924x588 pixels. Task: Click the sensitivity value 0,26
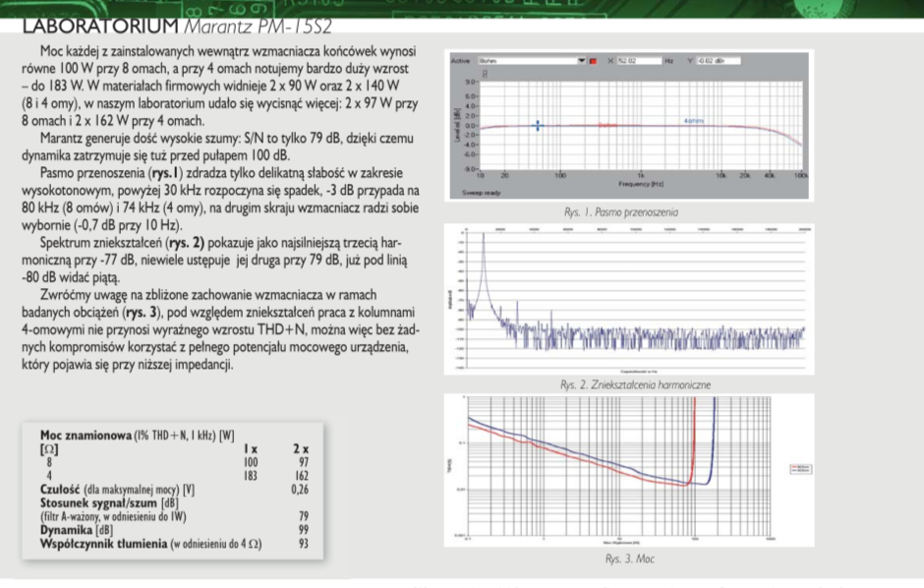click(x=300, y=490)
